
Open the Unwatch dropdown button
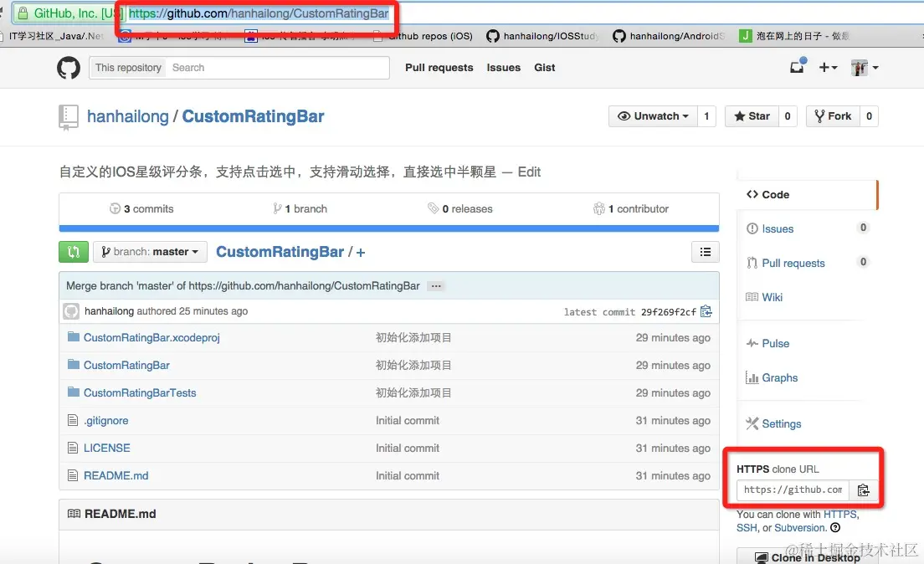pos(653,116)
